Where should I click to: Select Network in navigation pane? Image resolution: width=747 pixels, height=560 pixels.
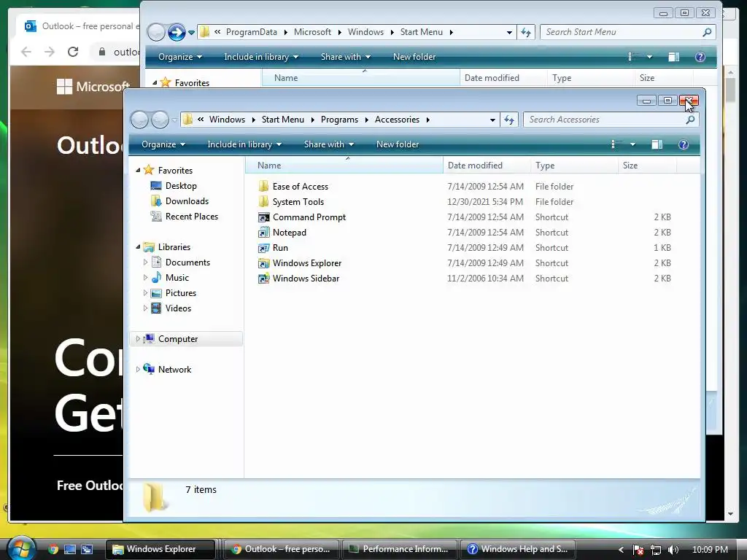pyautogui.click(x=174, y=369)
